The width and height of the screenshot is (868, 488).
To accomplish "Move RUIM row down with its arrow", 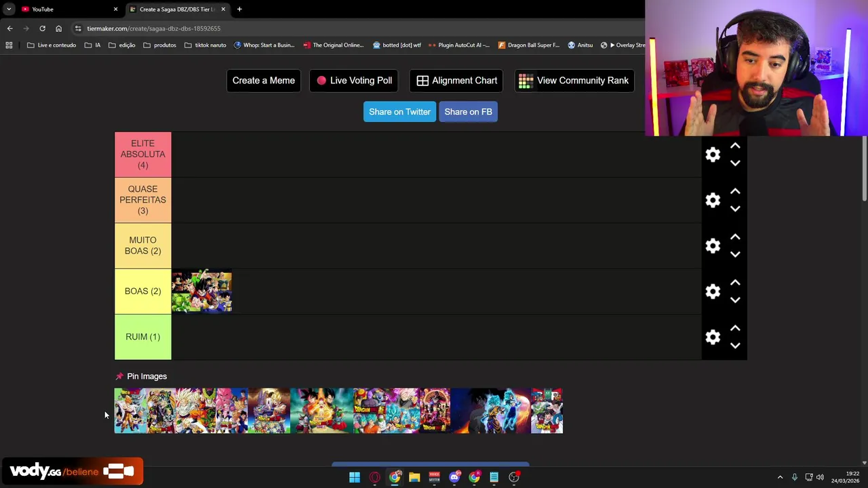I will pyautogui.click(x=735, y=346).
